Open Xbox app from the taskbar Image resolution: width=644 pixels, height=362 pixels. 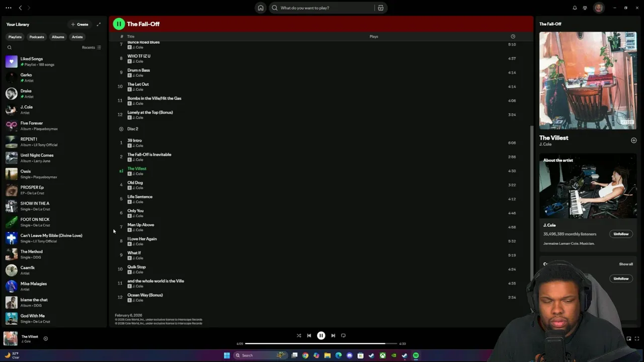coord(383,355)
